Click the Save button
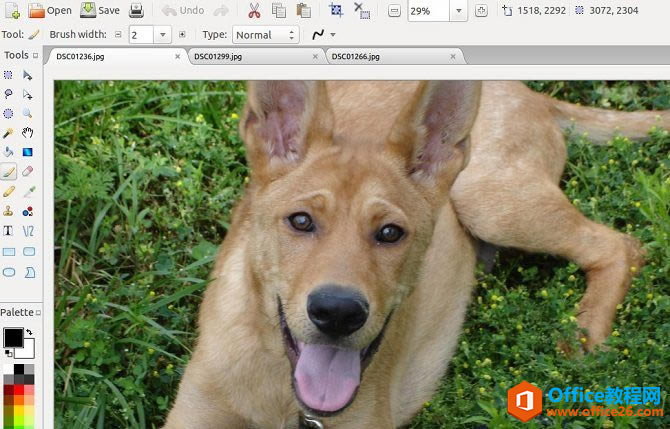670x429 pixels. coord(100,10)
